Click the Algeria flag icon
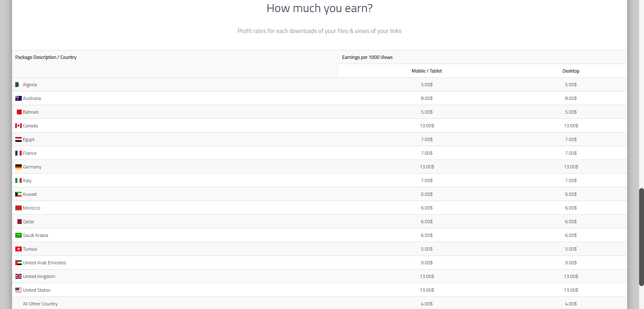The width and height of the screenshot is (644, 309). (18, 85)
